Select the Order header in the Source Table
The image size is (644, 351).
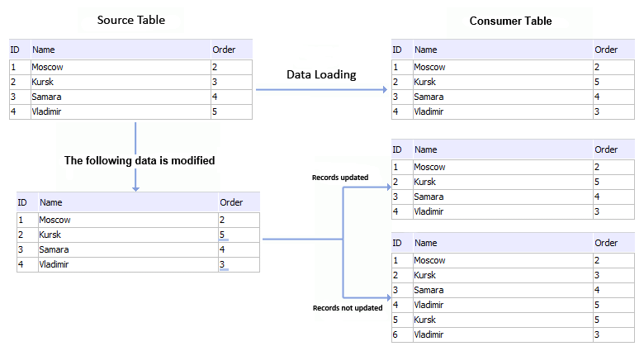[224, 50]
